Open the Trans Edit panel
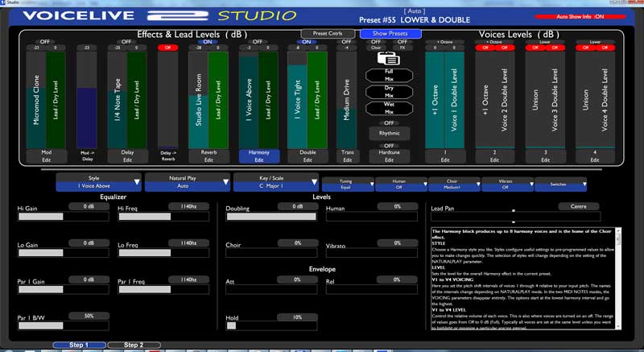Screen dimensions: 644x352 tap(348, 156)
